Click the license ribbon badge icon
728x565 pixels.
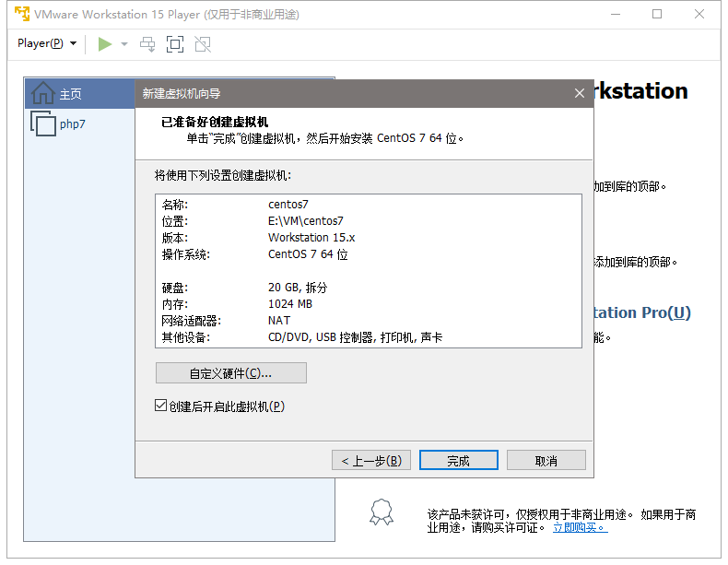click(x=381, y=512)
